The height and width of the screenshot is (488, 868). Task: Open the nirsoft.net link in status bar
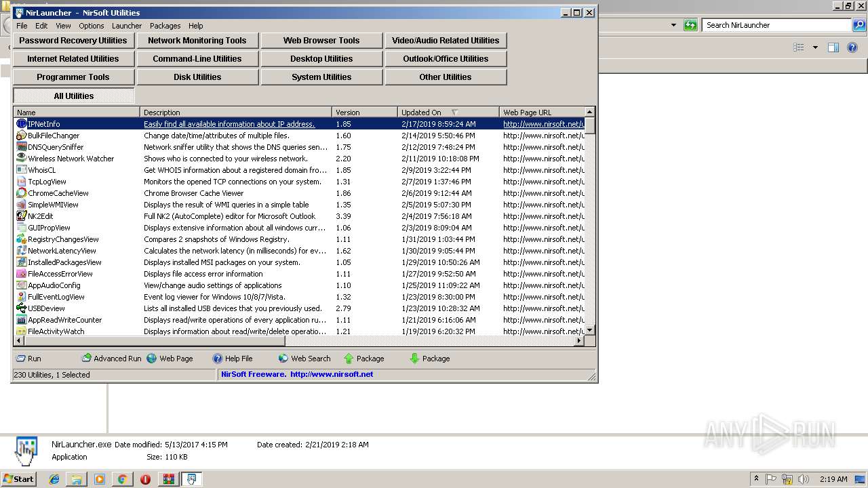point(332,374)
